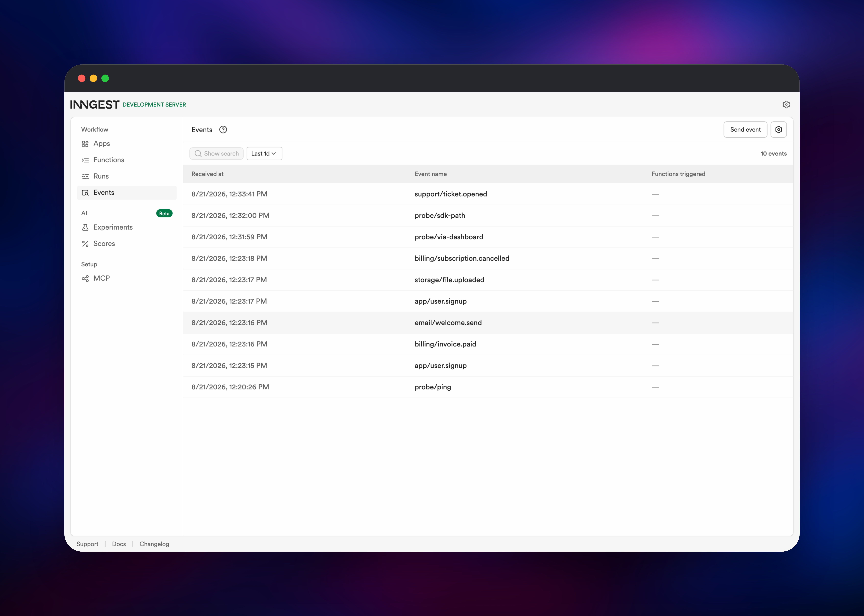Viewport: 864px width, 616px height.
Task: Open Experiments page
Action: [127, 227]
